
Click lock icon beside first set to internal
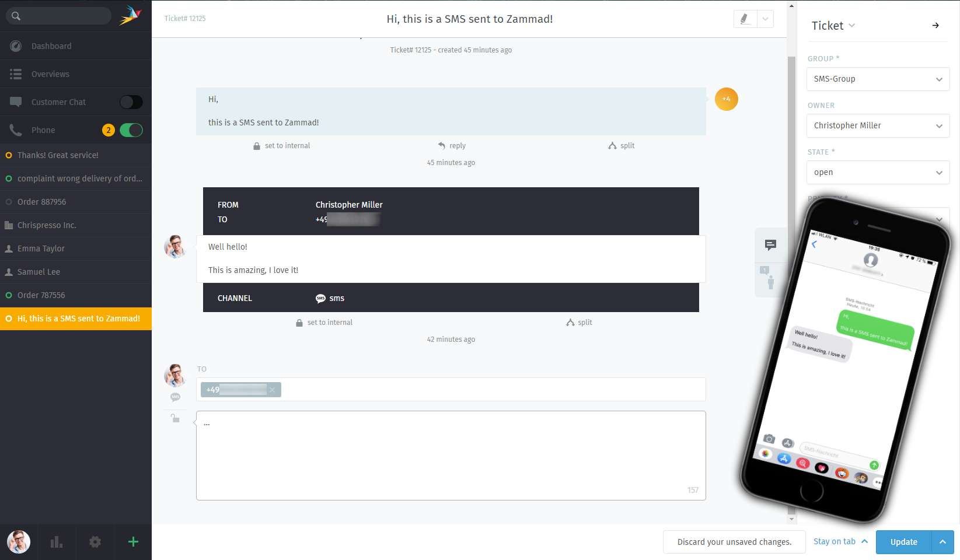click(x=257, y=146)
